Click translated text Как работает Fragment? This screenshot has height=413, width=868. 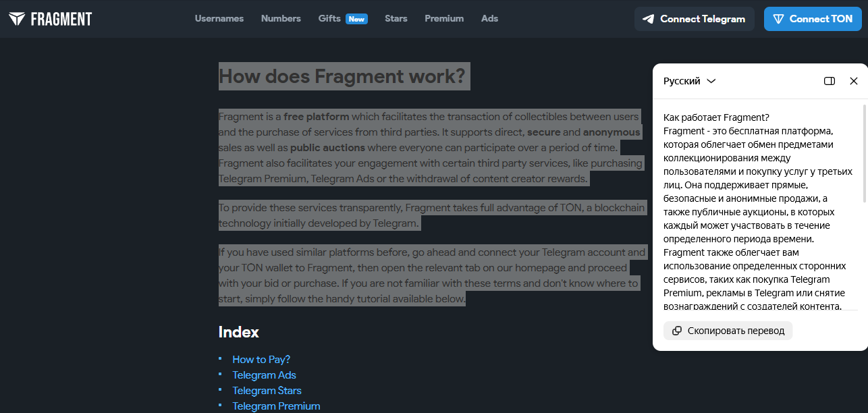[x=716, y=117]
